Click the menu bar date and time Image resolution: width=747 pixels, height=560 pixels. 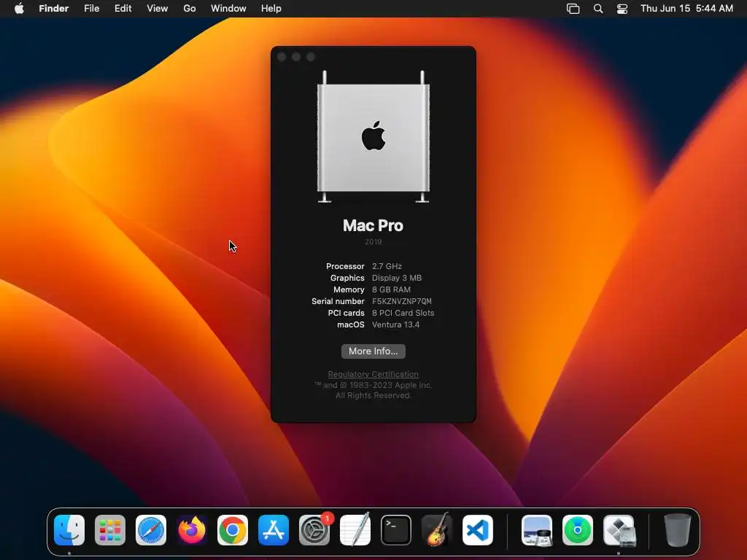pyautogui.click(x=686, y=9)
